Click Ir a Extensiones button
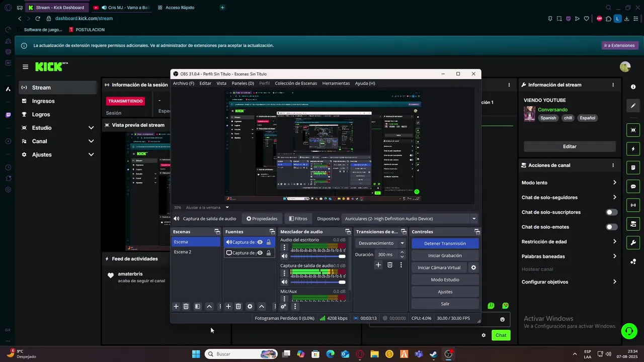This screenshot has width=644, height=362. coord(620,45)
